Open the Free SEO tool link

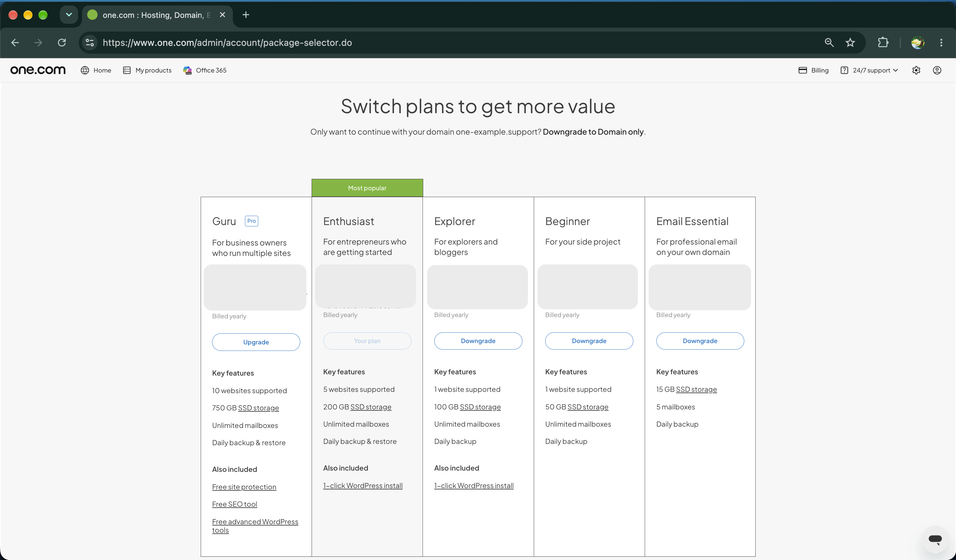(235, 504)
